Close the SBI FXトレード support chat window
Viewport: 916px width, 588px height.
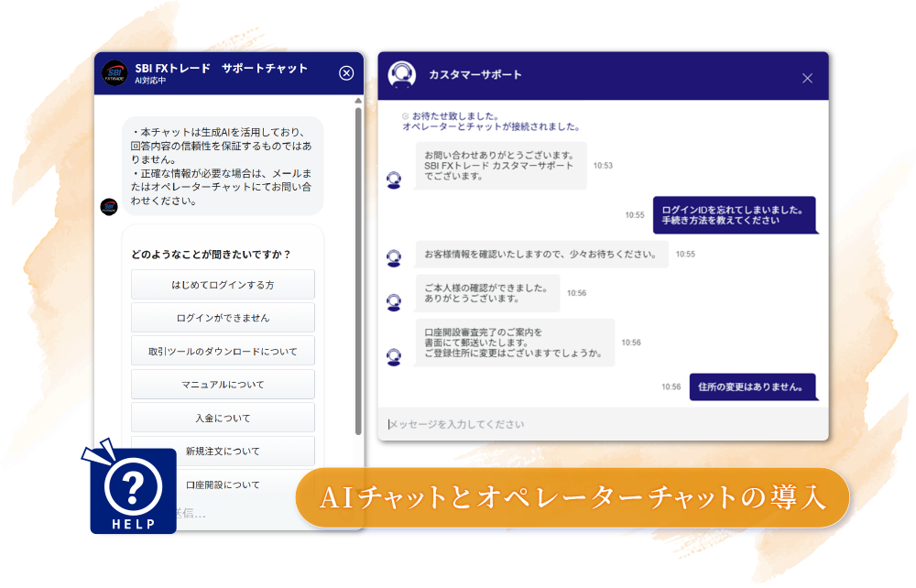[346, 73]
